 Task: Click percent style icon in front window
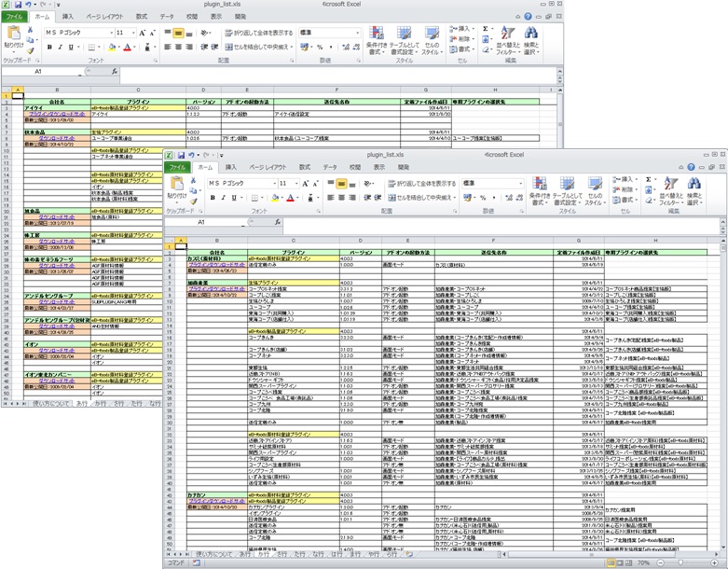pyautogui.click(x=483, y=198)
